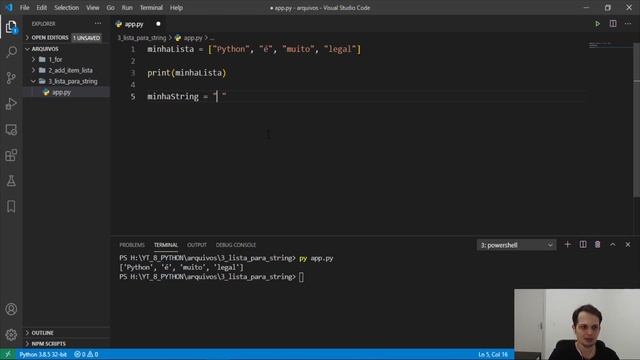Screen dimensions: 640x360
Task: Open the Manage gear icon
Action: click(11, 335)
